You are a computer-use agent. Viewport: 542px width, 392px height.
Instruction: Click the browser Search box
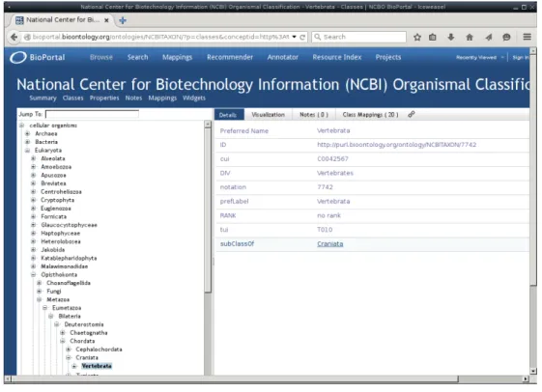pos(358,37)
